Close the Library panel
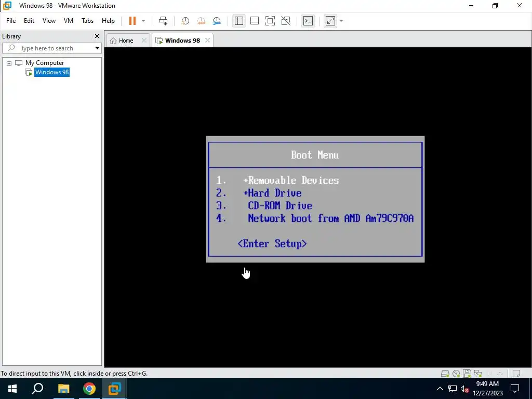This screenshot has height=399, width=532. (97, 36)
